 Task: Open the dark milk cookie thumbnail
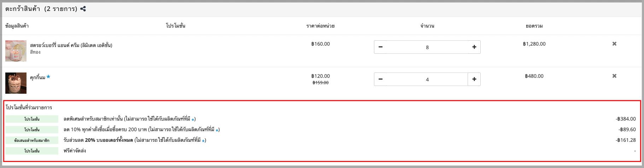(16, 83)
